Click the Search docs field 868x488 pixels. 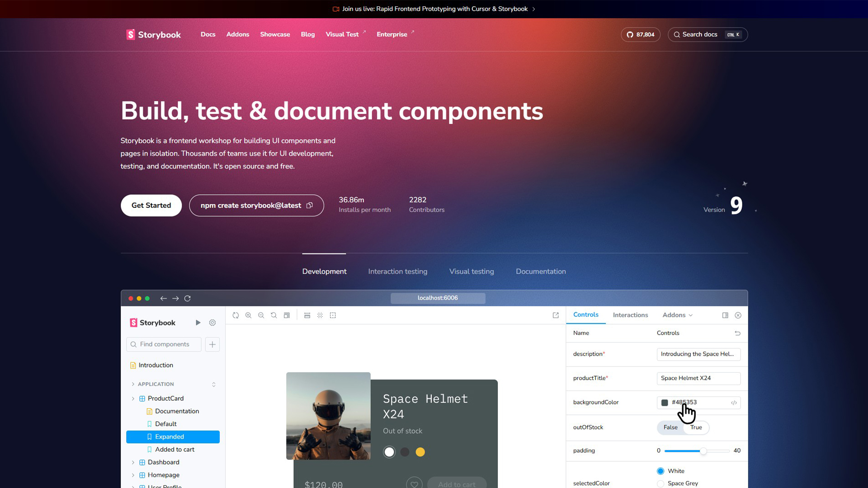tap(708, 35)
